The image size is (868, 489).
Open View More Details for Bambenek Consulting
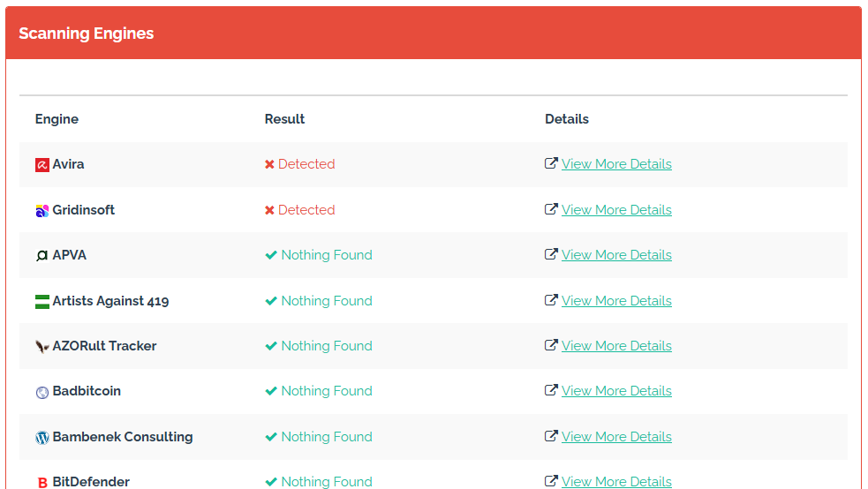point(616,437)
